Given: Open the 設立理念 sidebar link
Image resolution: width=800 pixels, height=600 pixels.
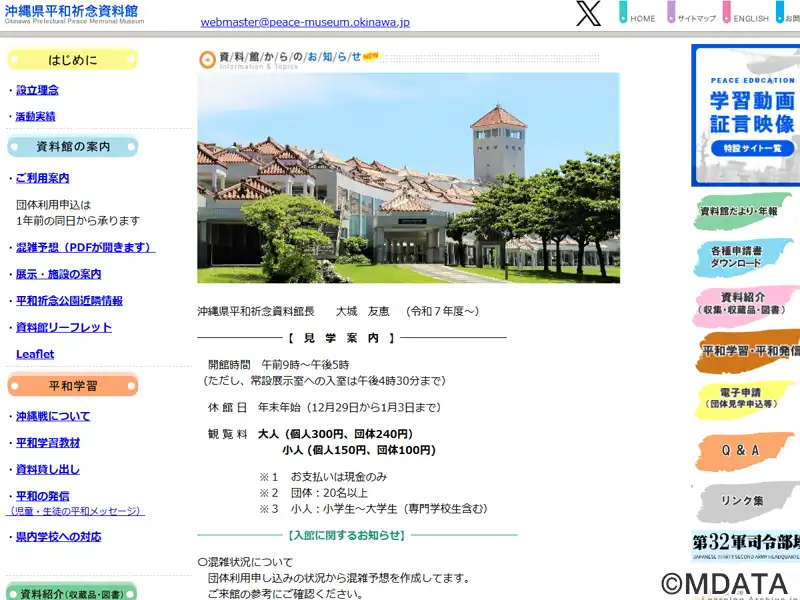Looking at the screenshot, I should tap(37, 90).
